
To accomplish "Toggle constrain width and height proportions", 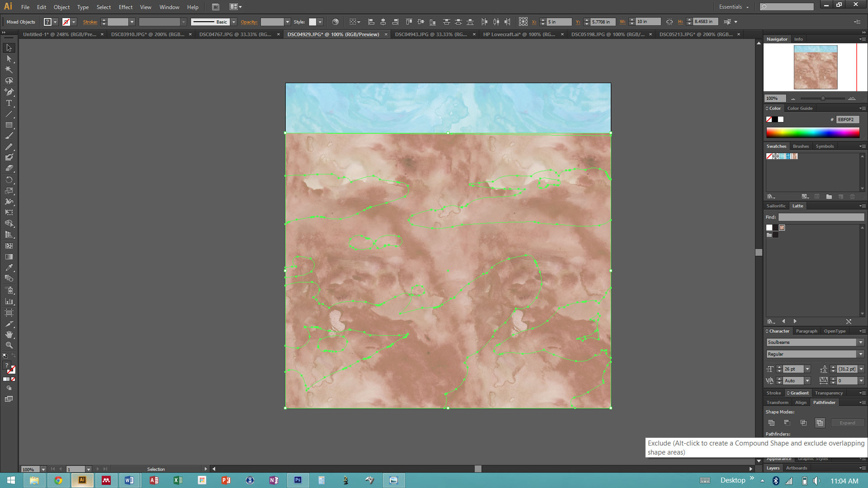I will tap(670, 22).
